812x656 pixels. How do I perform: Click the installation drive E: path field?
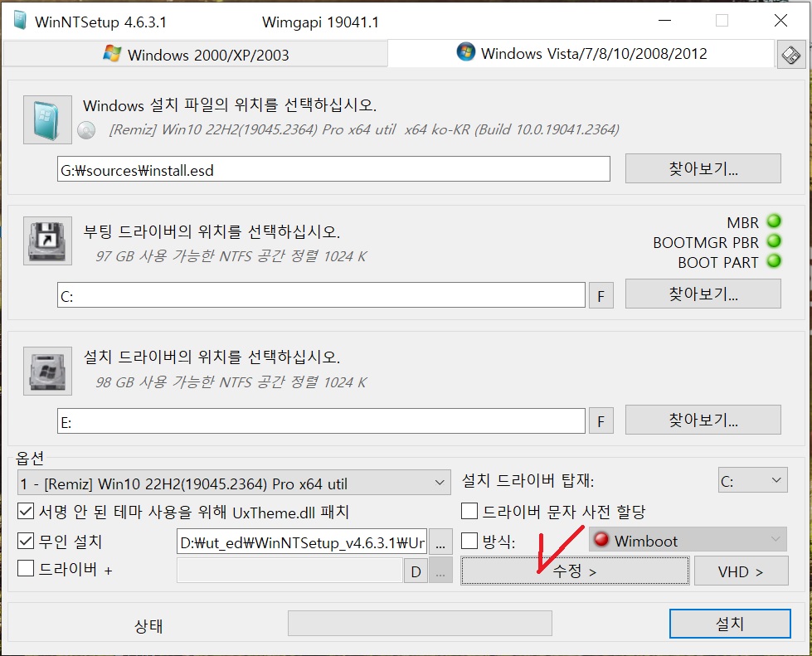coord(321,421)
